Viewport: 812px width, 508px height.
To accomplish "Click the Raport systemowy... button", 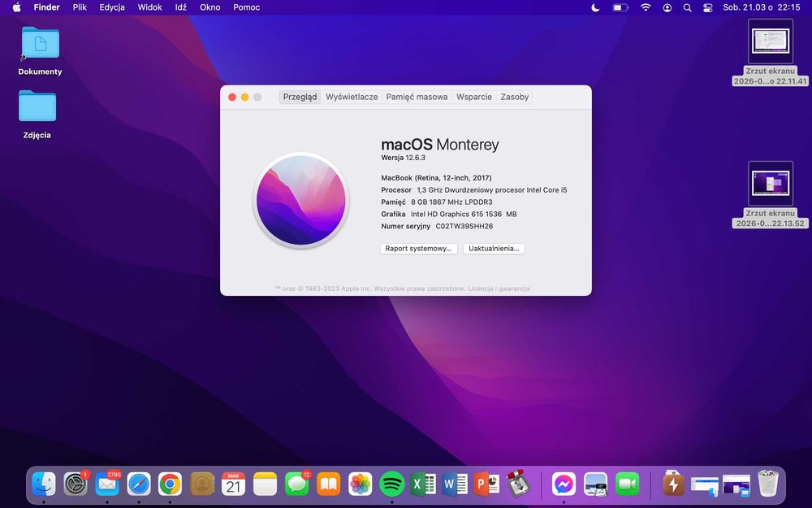I will click(x=418, y=249).
